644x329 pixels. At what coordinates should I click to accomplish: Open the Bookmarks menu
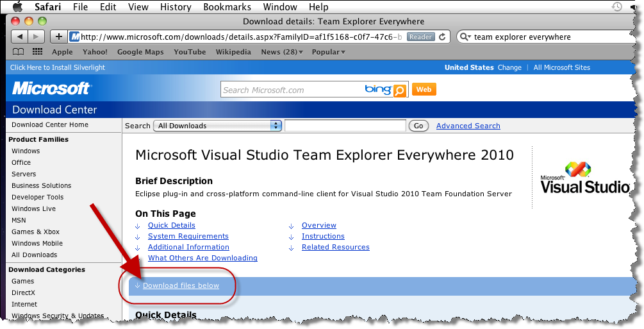pos(227,7)
